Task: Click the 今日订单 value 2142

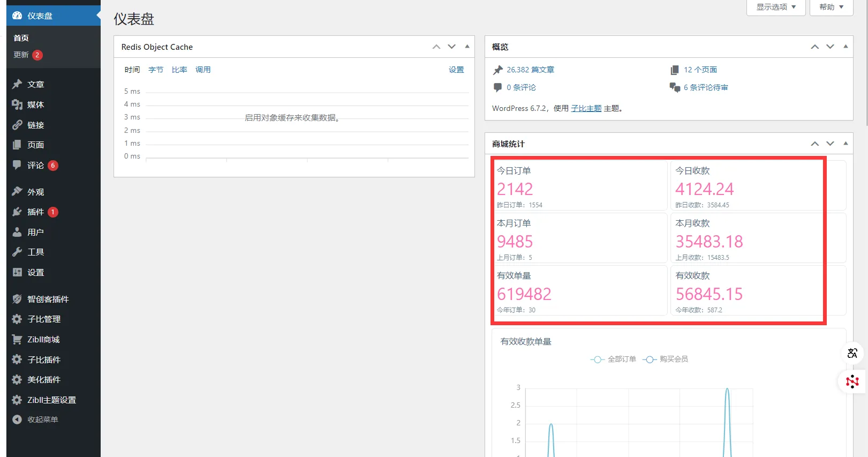Action: tap(515, 189)
